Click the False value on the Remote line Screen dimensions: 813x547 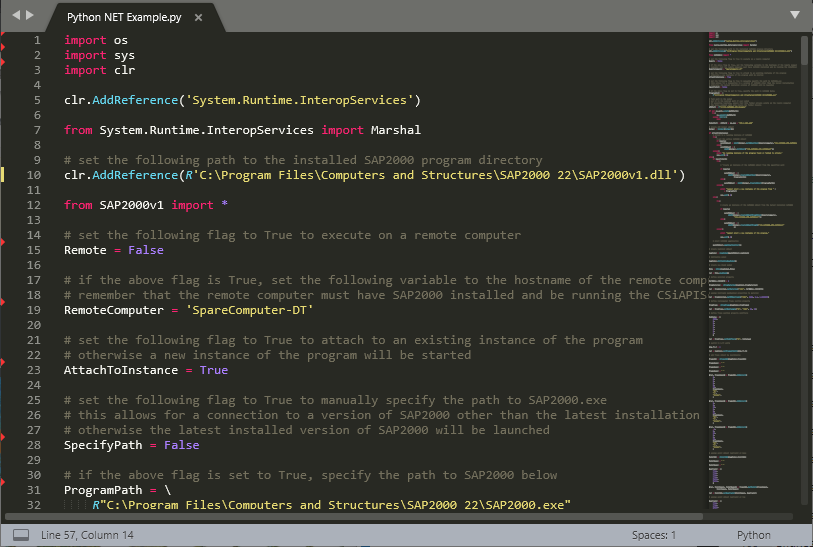pyautogui.click(x=146, y=250)
